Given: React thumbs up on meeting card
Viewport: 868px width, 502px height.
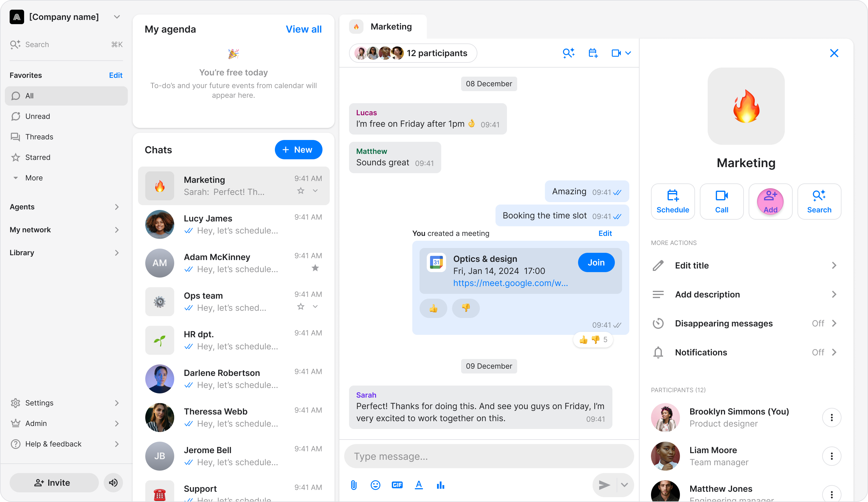Looking at the screenshot, I should [433, 308].
